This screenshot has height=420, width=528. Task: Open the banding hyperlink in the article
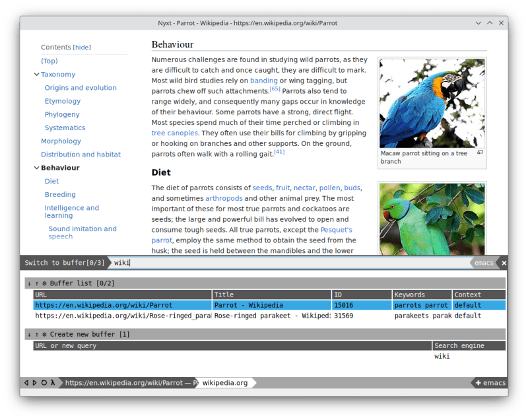264,80
